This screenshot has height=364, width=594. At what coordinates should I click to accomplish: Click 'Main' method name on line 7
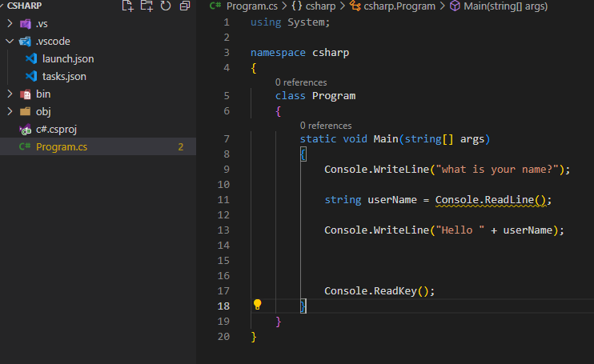pos(386,139)
